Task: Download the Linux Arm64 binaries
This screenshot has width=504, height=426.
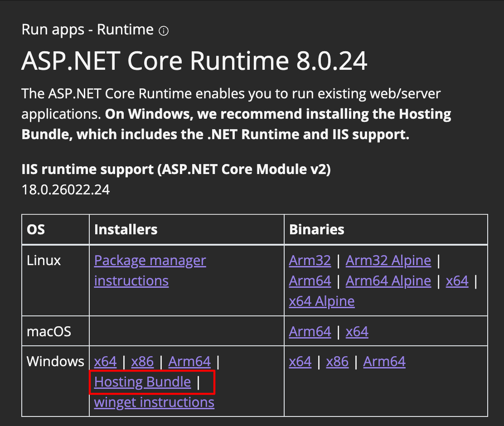Action: coord(310,281)
